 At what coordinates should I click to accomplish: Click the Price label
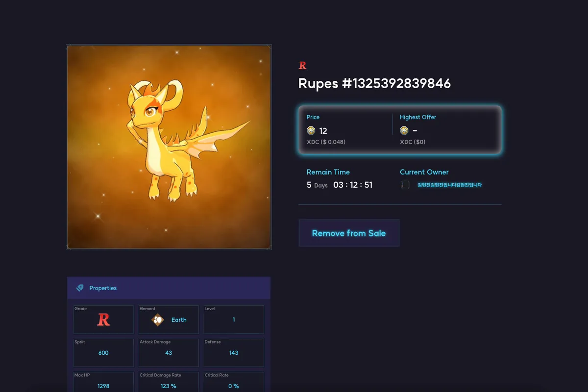[313, 117]
